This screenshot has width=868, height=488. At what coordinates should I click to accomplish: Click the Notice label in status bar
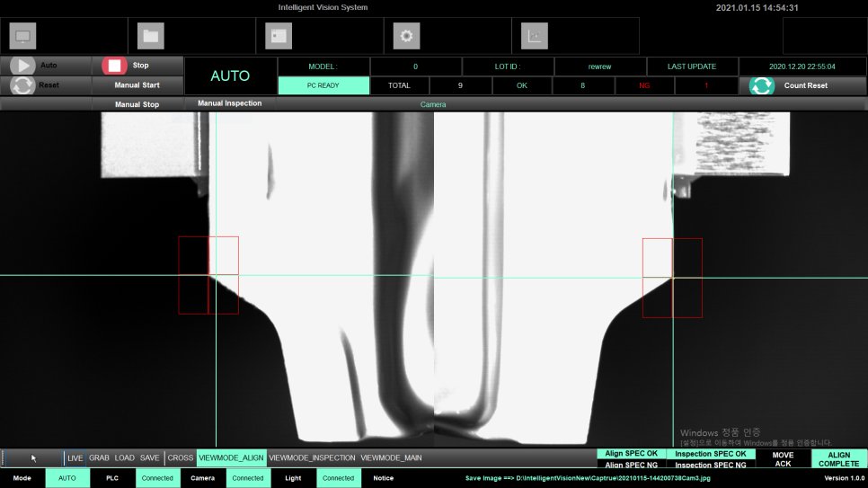point(383,478)
